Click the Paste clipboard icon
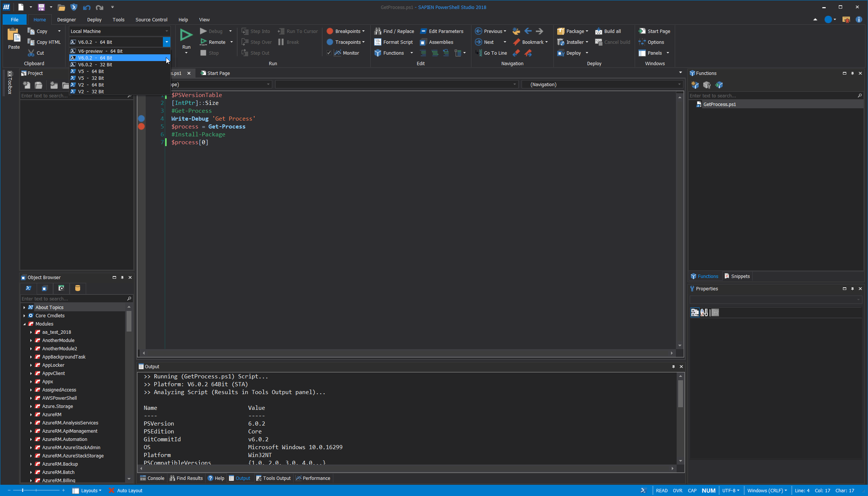Viewport: 868px width, 496px height. (14, 35)
